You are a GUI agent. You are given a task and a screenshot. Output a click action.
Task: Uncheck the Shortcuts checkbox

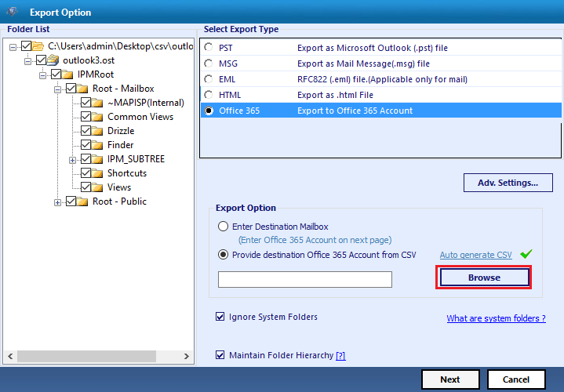pyautogui.click(x=86, y=173)
